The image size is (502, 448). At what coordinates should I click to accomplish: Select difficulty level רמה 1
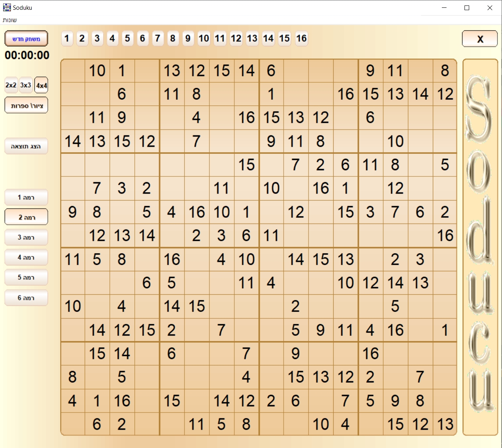click(26, 197)
